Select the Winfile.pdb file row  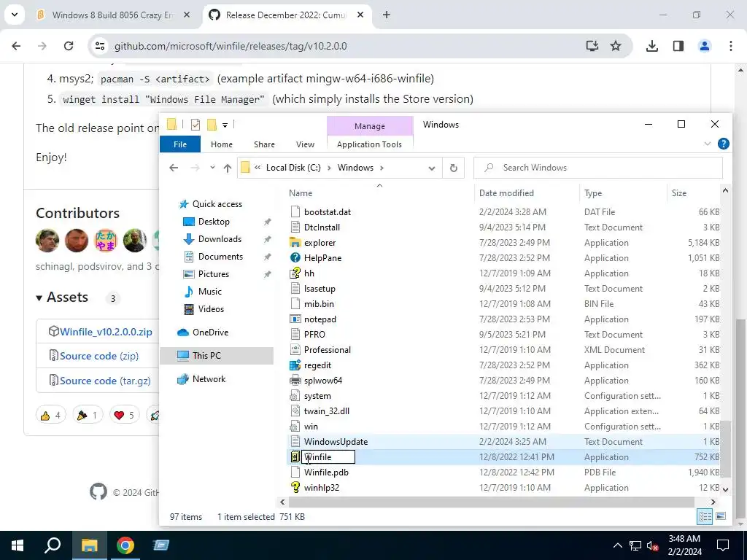(504, 472)
